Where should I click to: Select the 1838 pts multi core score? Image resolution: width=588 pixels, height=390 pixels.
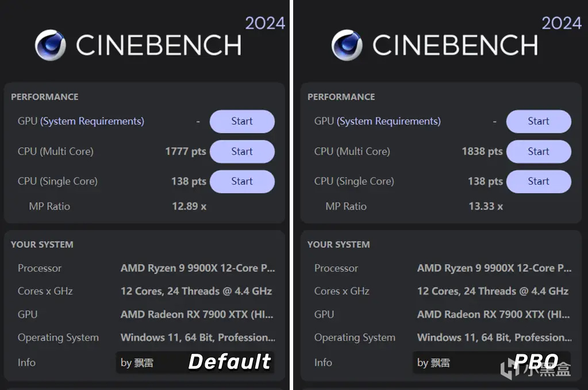point(482,152)
